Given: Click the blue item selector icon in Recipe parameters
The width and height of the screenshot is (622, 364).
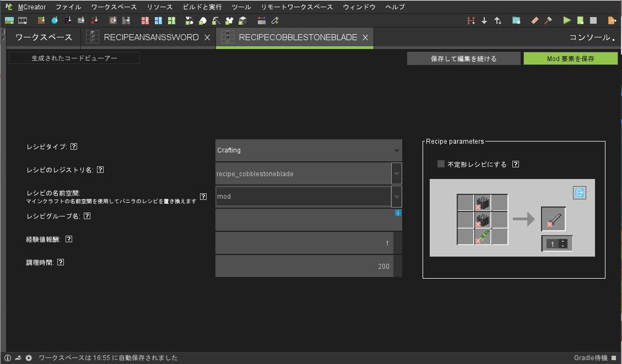Looking at the screenshot, I should [x=579, y=192].
